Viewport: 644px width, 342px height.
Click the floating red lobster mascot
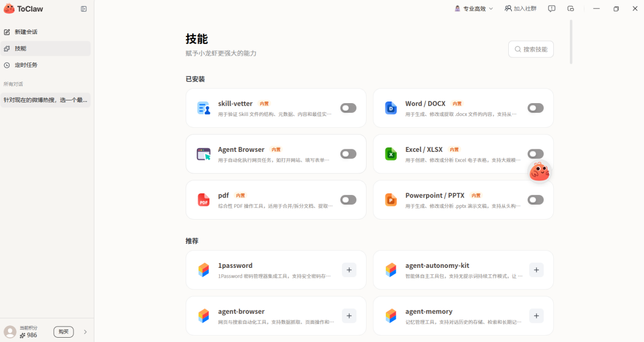click(539, 172)
